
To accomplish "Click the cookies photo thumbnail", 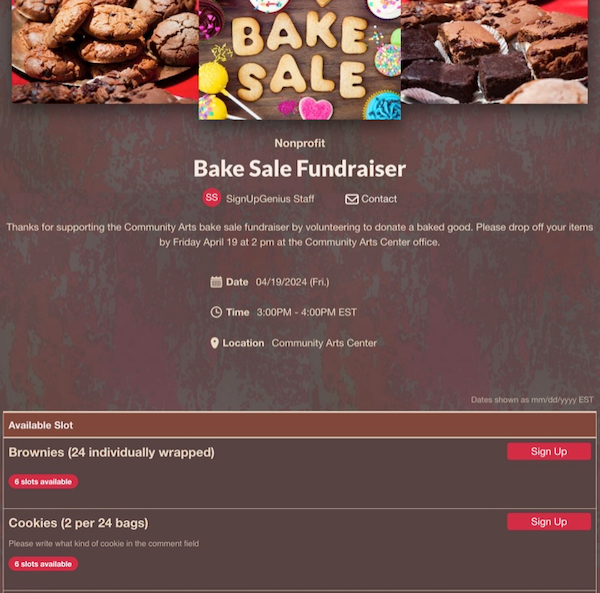I will click(x=105, y=52).
